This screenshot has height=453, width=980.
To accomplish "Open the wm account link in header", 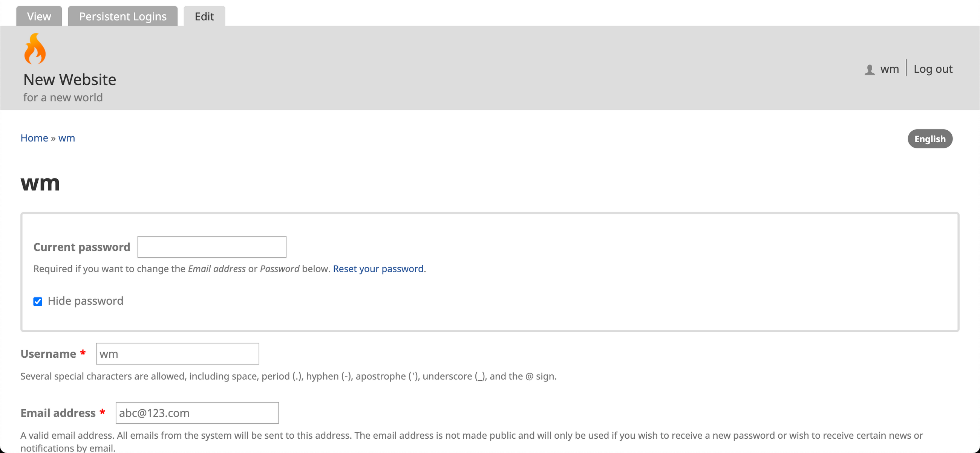I will point(890,69).
